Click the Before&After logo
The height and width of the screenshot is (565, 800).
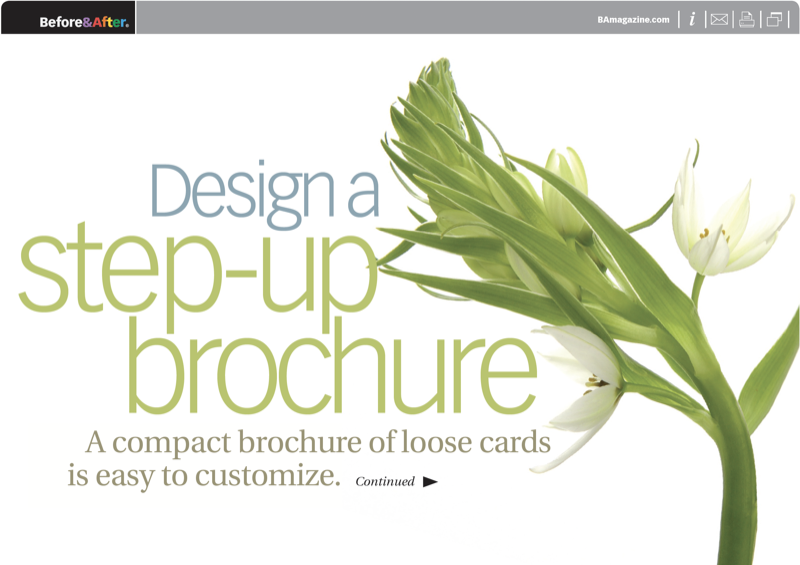[x=84, y=20]
